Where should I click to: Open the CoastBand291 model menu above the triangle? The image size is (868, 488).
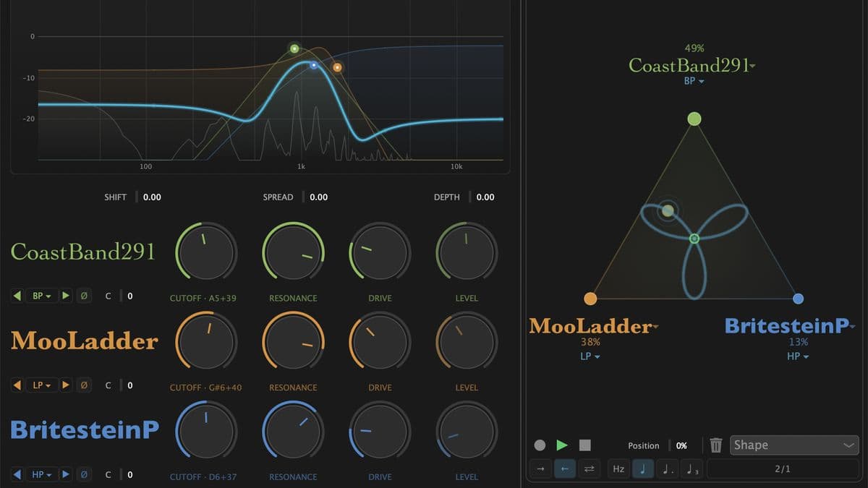692,65
